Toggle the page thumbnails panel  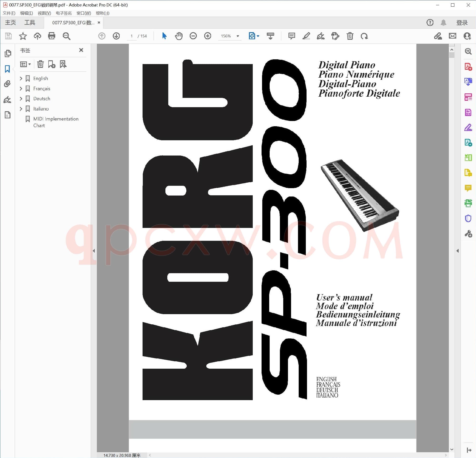(8, 53)
